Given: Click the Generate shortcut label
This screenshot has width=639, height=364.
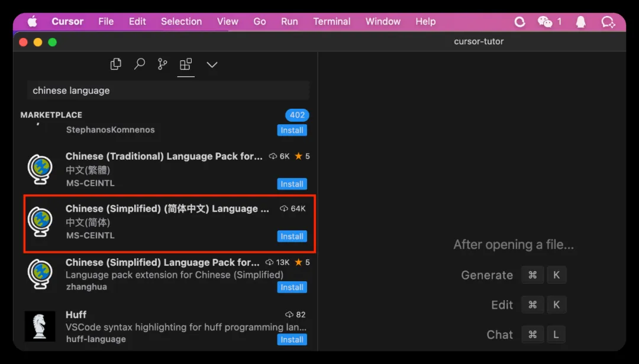Looking at the screenshot, I should [x=487, y=275].
